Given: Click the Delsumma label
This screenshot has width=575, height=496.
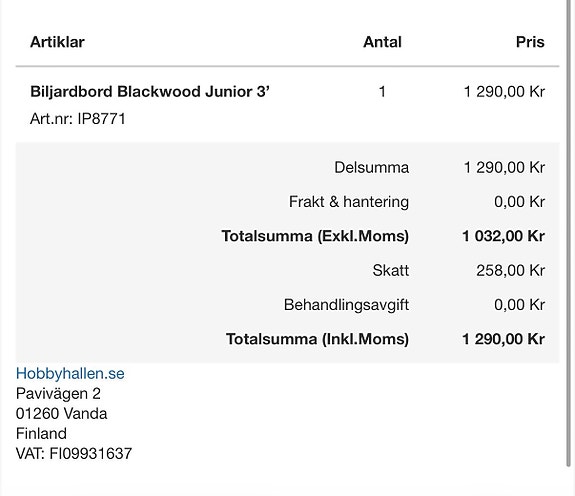Looking at the screenshot, I should (x=371, y=168).
